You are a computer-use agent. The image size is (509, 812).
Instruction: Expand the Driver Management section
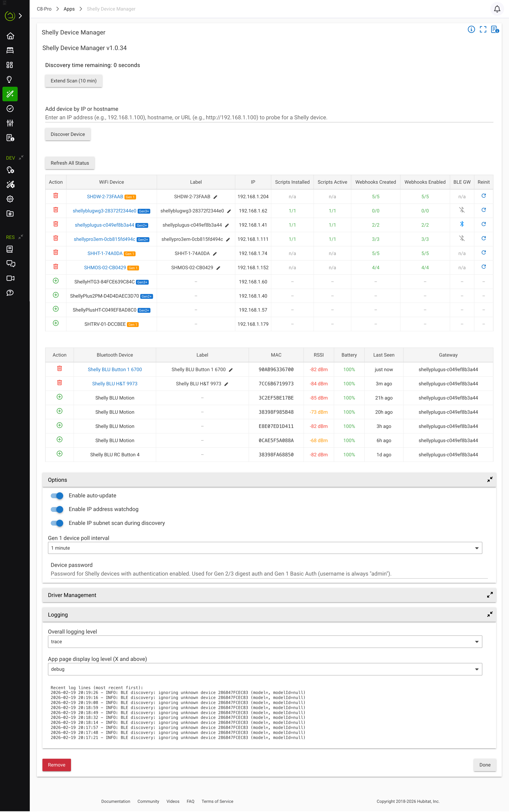(489, 595)
